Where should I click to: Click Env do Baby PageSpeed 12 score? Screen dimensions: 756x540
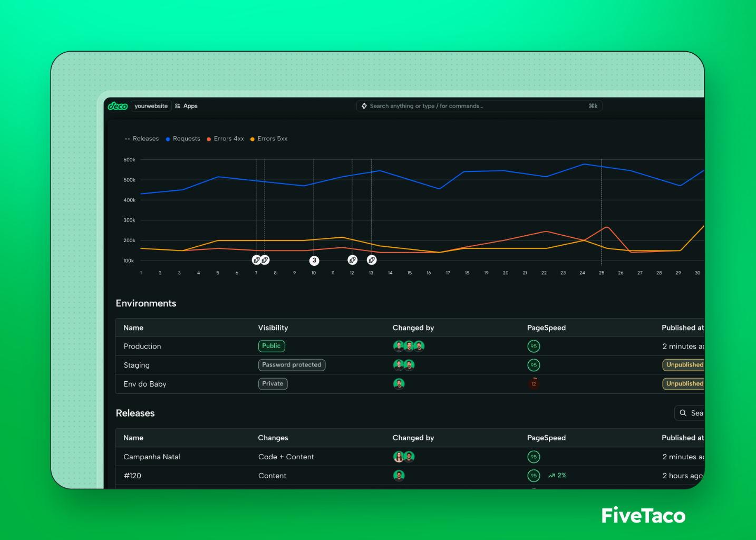click(x=534, y=384)
